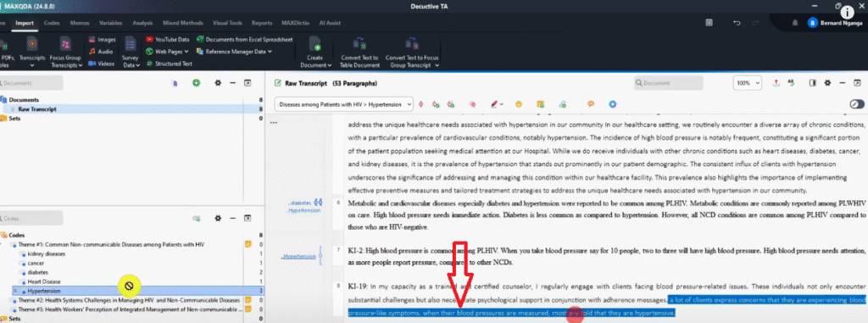
Task: Open the recent codes combo box
Action: click(x=344, y=104)
